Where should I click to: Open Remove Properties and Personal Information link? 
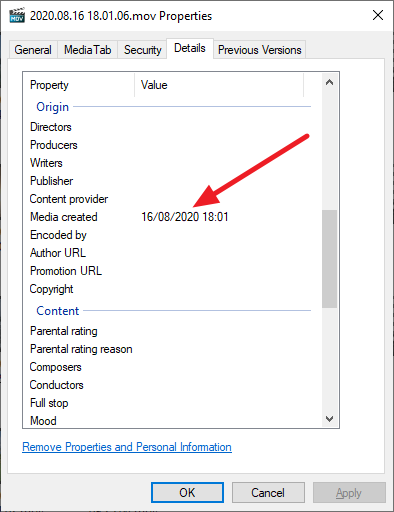pyautogui.click(x=127, y=447)
